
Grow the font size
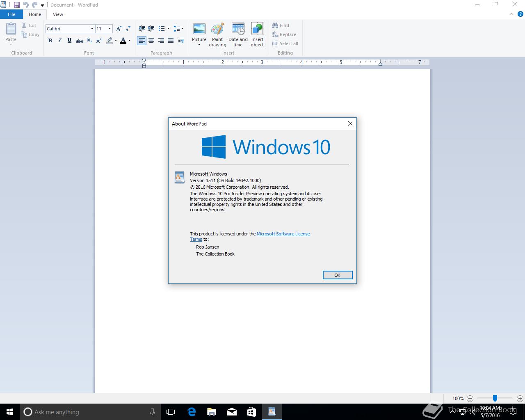[x=119, y=29]
